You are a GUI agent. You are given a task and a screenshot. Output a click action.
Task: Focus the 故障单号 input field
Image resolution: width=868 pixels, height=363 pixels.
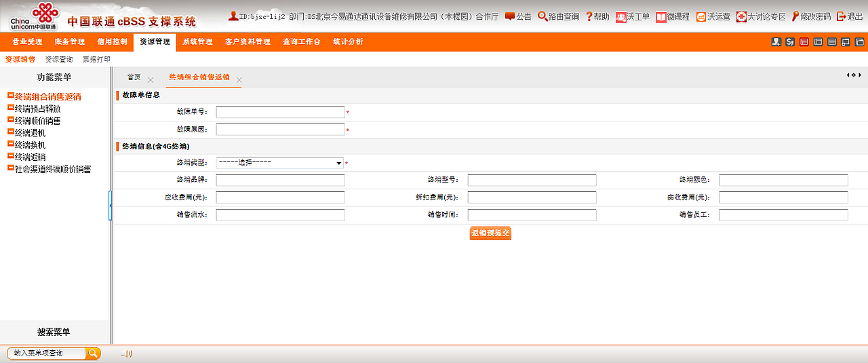[x=280, y=112]
